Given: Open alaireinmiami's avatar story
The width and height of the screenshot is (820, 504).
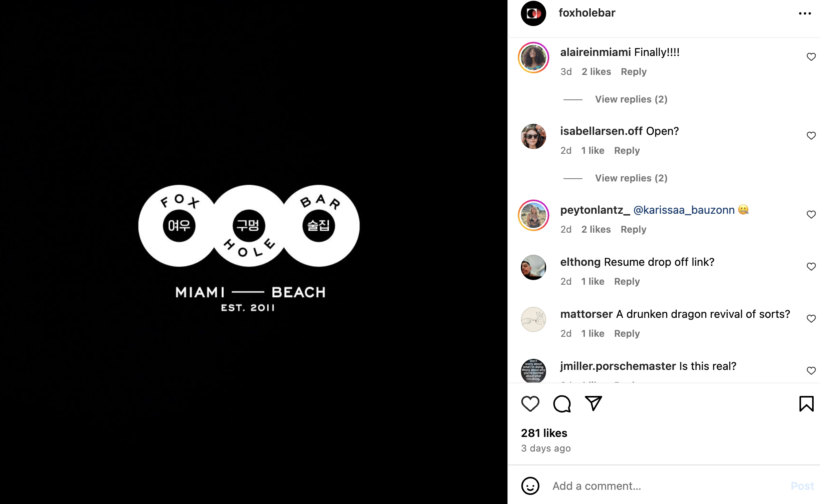Looking at the screenshot, I should [x=533, y=58].
